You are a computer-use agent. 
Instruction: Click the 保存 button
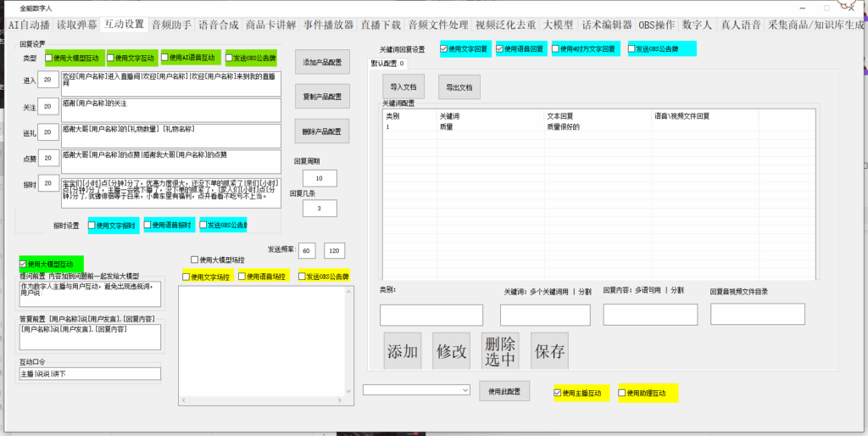[x=549, y=351]
